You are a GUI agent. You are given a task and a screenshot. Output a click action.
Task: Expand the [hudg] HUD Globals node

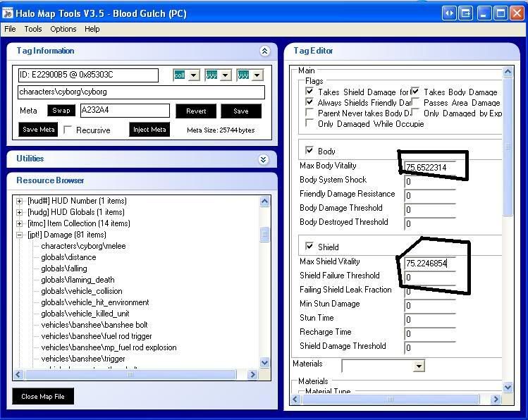[20, 212]
